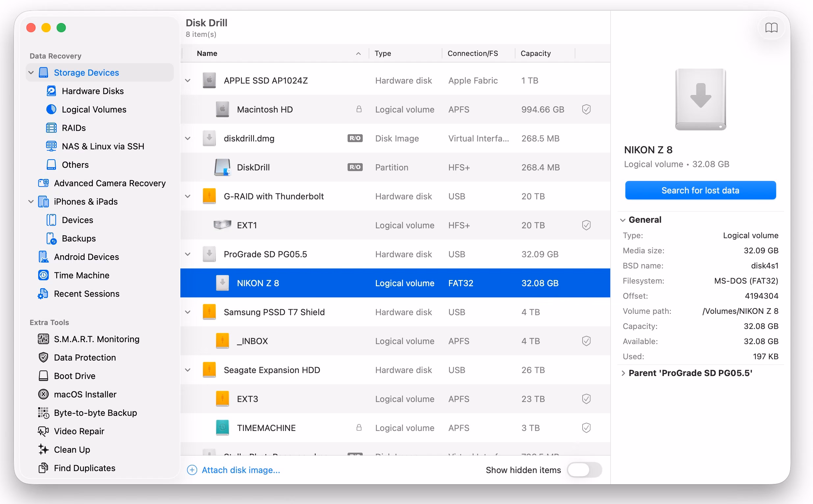Image resolution: width=813 pixels, height=504 pixels.
Task: Collapse the General info section
Action: coord(623,220)
